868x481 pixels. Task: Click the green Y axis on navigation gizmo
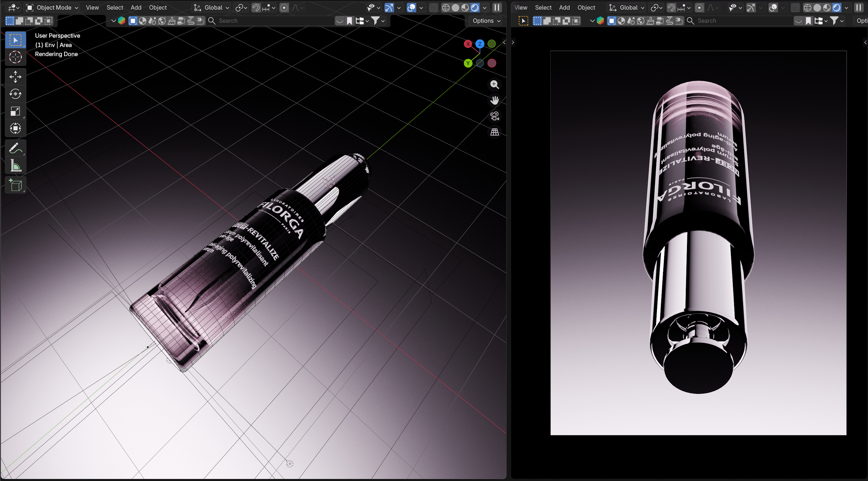coord(468,63)
